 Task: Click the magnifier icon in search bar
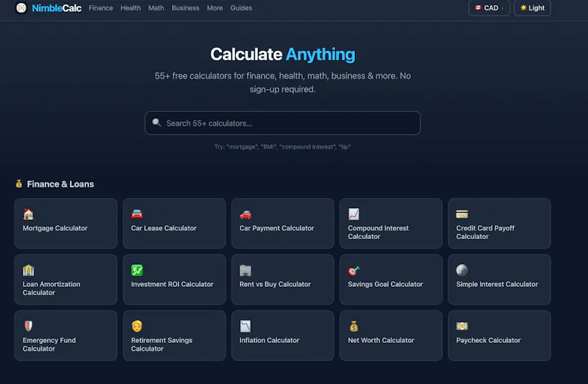pos(157,122)
